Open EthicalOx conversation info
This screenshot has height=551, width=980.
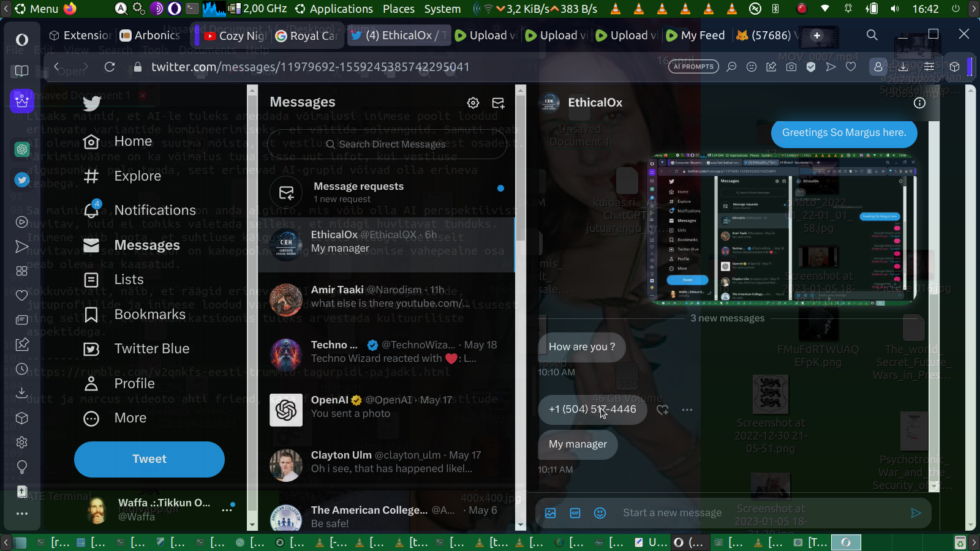(919, 103)
